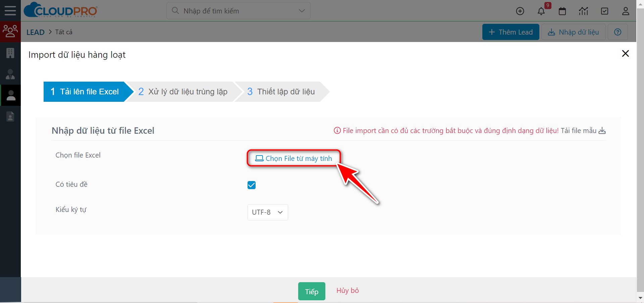Click the search magnifier icon
644x303 pixels.
(175, 11)
